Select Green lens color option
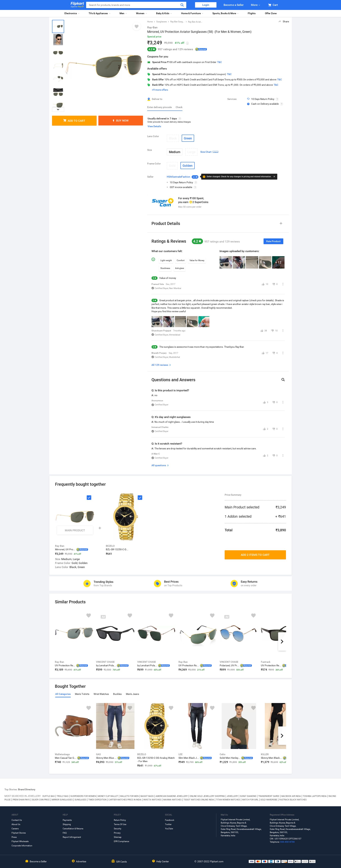Image resolution: width=341 pixels, height=868 pixels. 188,139
